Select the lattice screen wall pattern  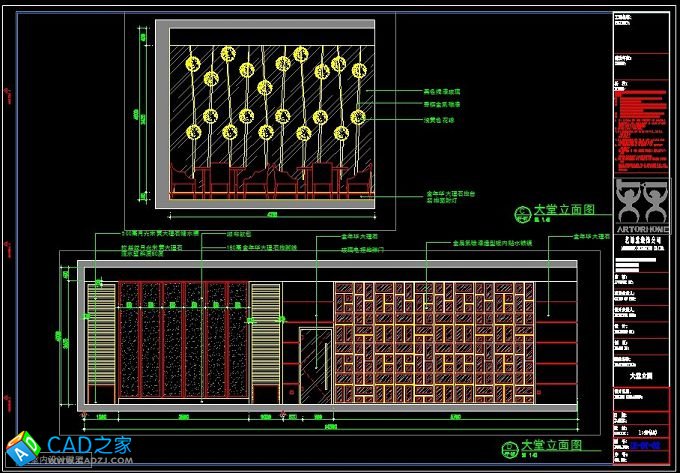[432, 345]
